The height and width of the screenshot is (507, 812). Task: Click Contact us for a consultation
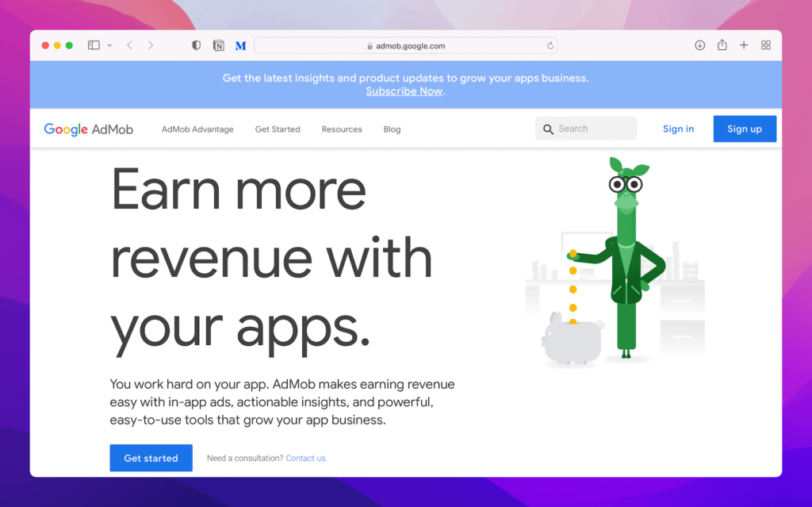pos(305,458)
